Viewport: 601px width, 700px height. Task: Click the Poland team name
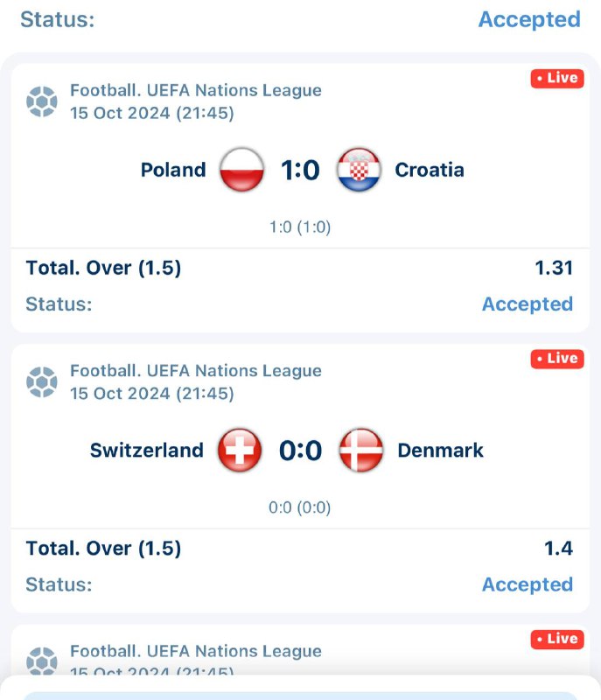click(x=173, y=170)
